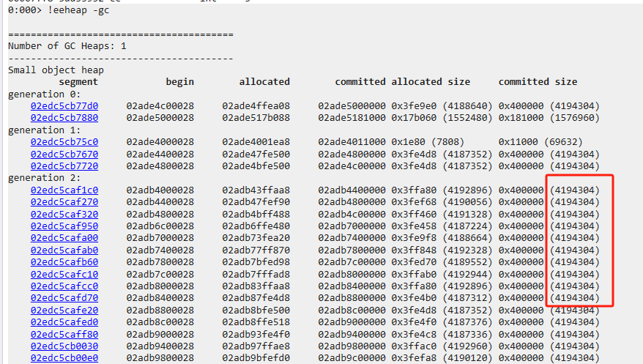Viewport: 643px width, 364px height.
Task: Open segment link 02edc5cb7880
Action: 64,118
